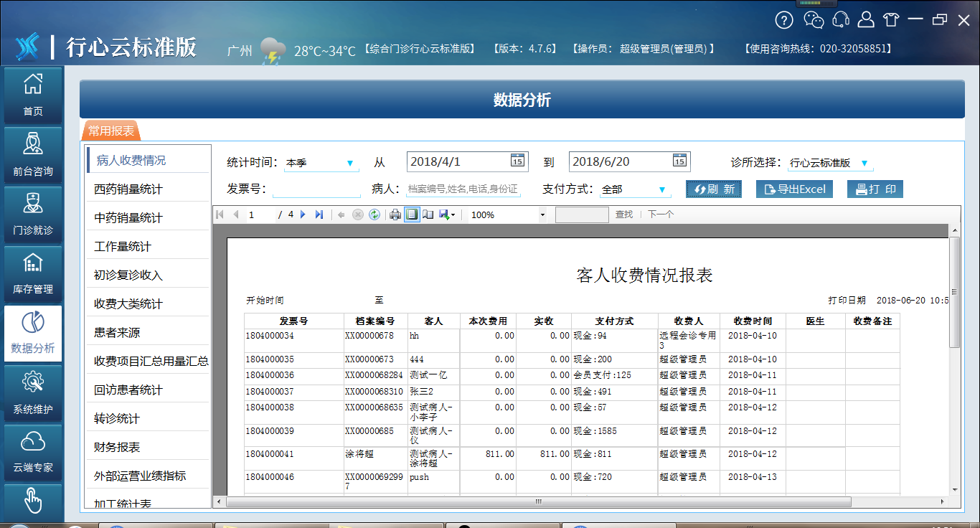Image resolution: width=980 pixels, height=528 pixels.
Task: Expand the 诊所选择 dropdown
Action: point(864,164)
